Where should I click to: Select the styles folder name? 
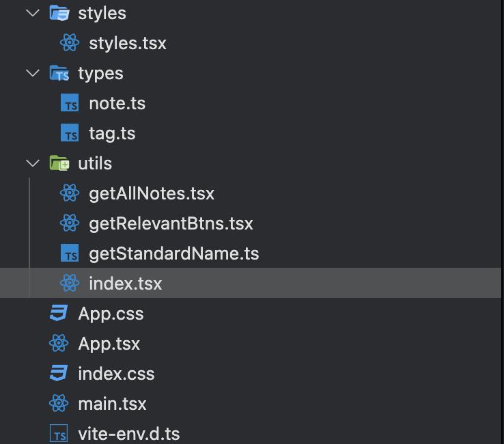(102, 14)
